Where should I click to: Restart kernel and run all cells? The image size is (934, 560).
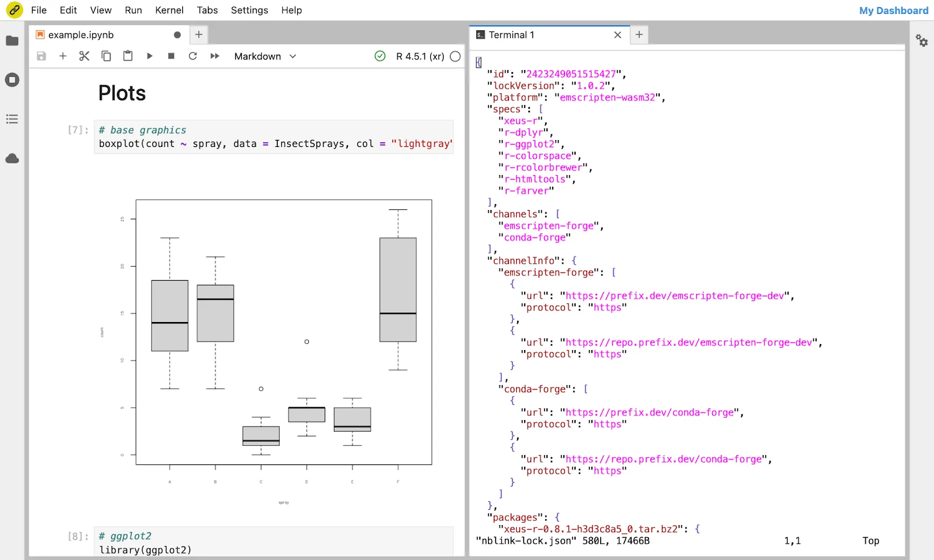(x=215, y=56)
